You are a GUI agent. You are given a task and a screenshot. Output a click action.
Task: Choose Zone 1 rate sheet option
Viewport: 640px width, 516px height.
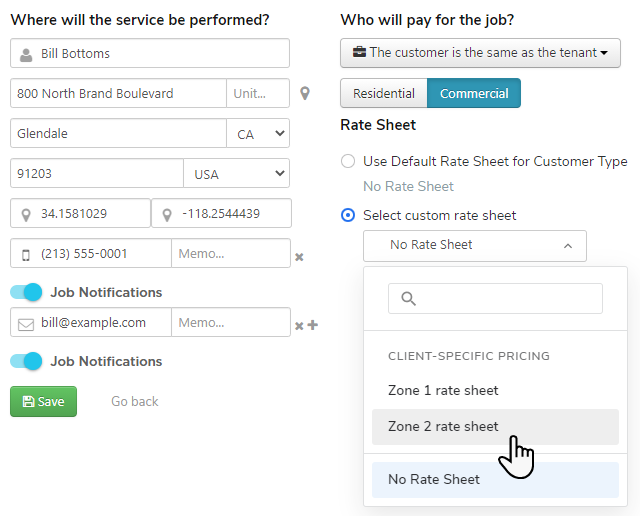(443, 390)
